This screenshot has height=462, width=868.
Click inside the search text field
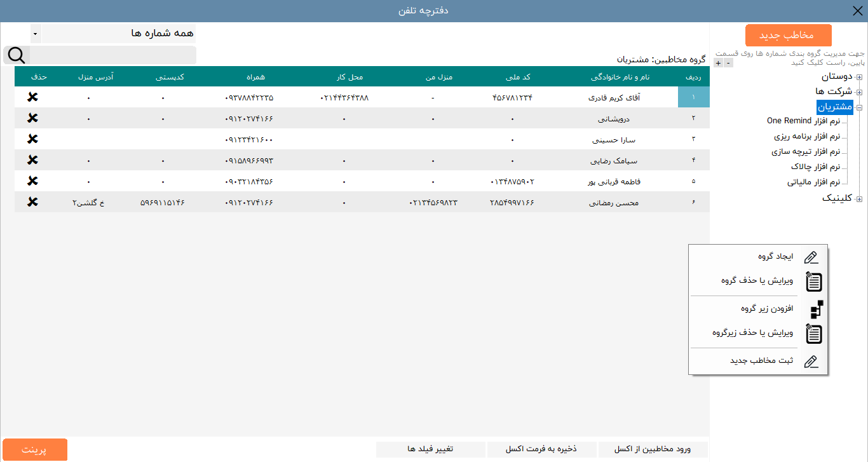click(x=114, y=55)
